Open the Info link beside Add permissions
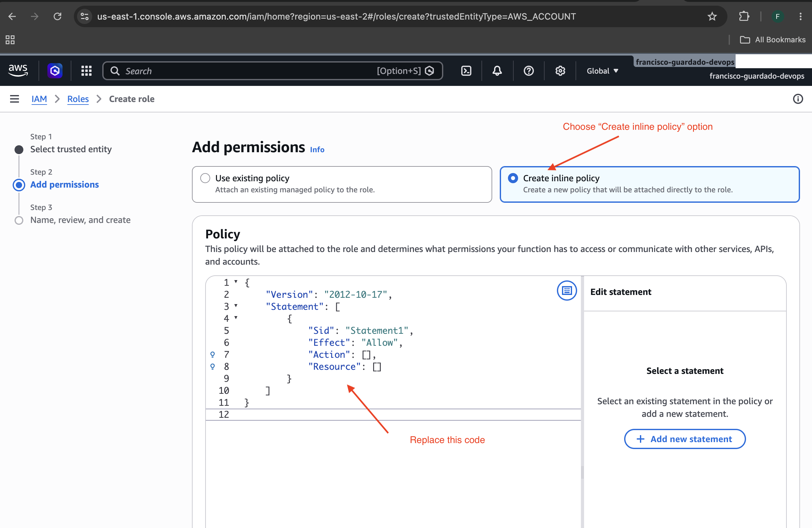Screen dimensions: 812x528 [x=317, y=149]
